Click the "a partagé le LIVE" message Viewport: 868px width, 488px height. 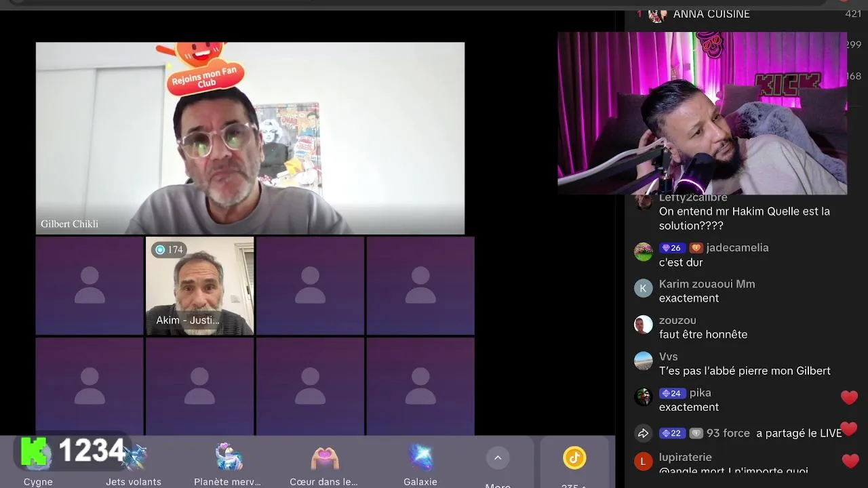click(799, 433)
